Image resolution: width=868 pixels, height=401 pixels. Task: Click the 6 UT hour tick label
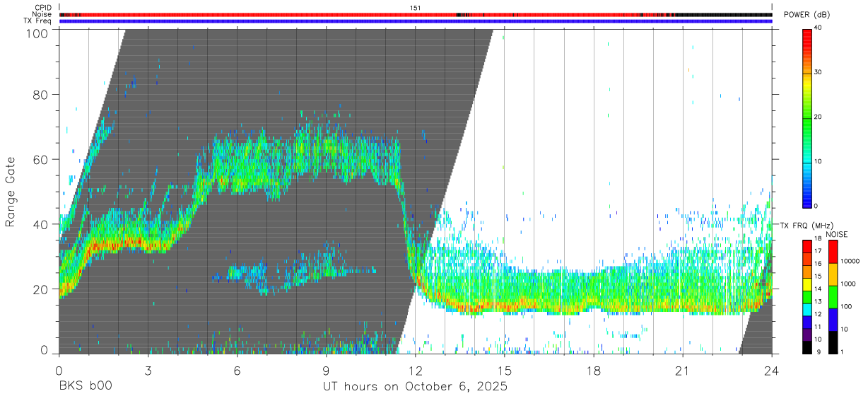pyautogui.click(x=237, y=370)
